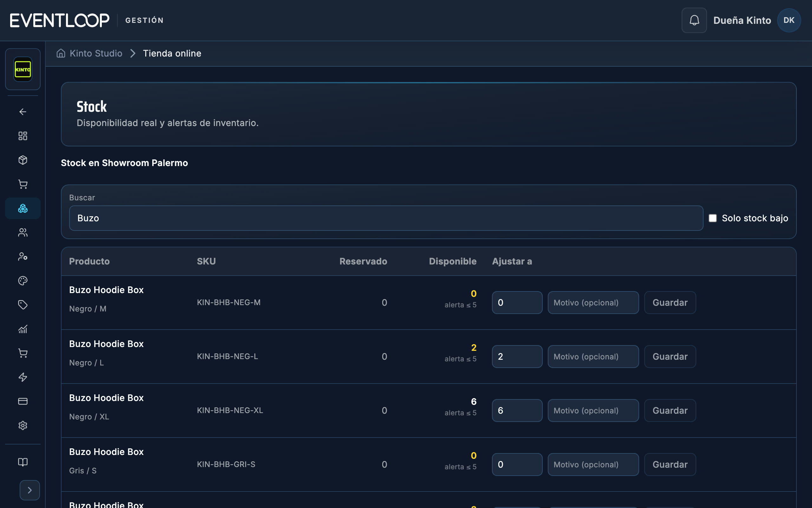Click the Reservado column header

coord(363,261)
